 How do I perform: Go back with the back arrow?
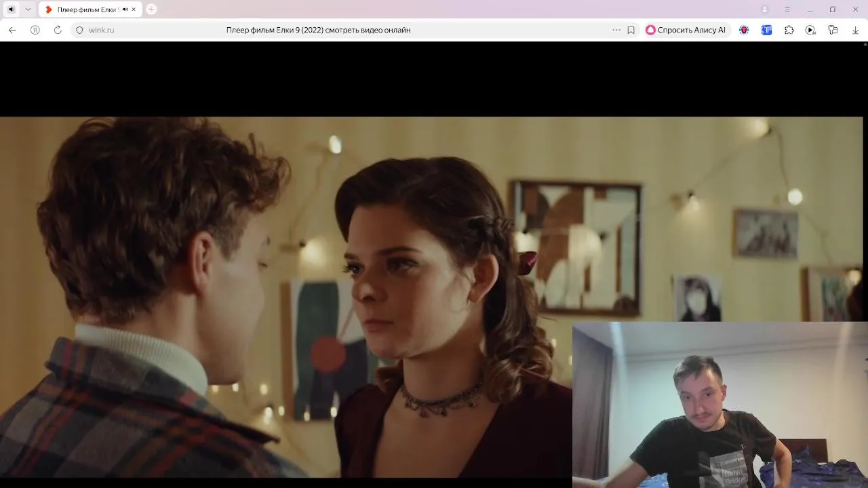pyautogui.click(x=12, y=30)
